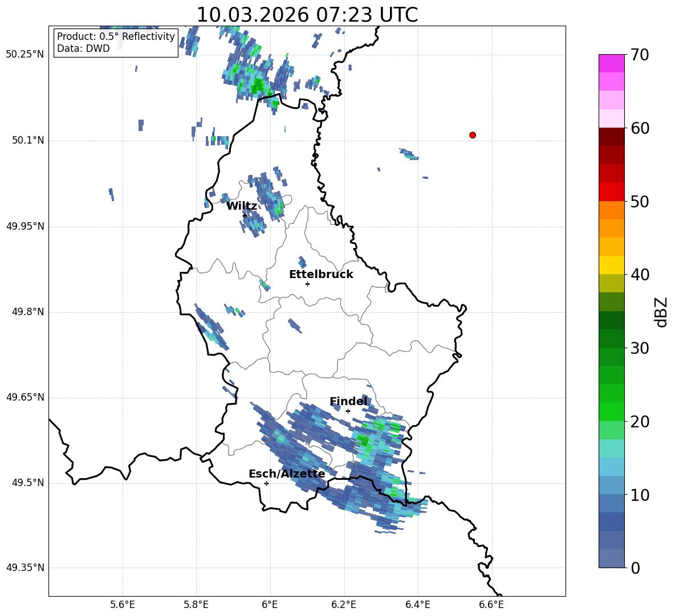Click the Findel station label

pos(349,401)
